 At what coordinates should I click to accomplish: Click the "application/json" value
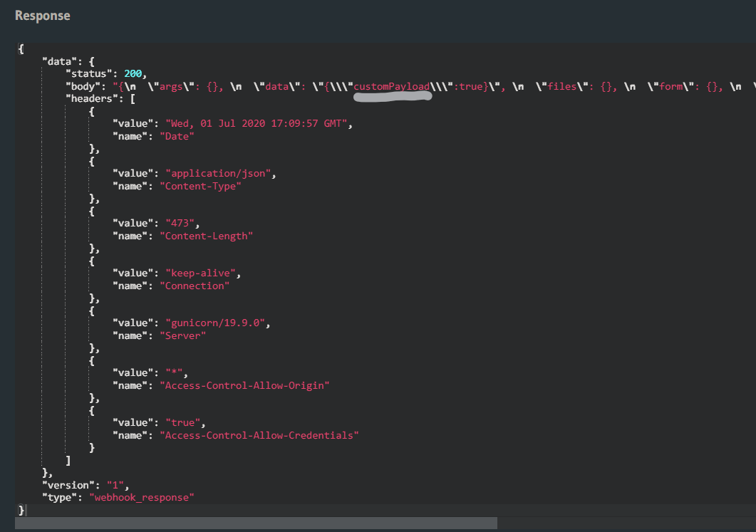pyautogui.click(x=218, y=174)
